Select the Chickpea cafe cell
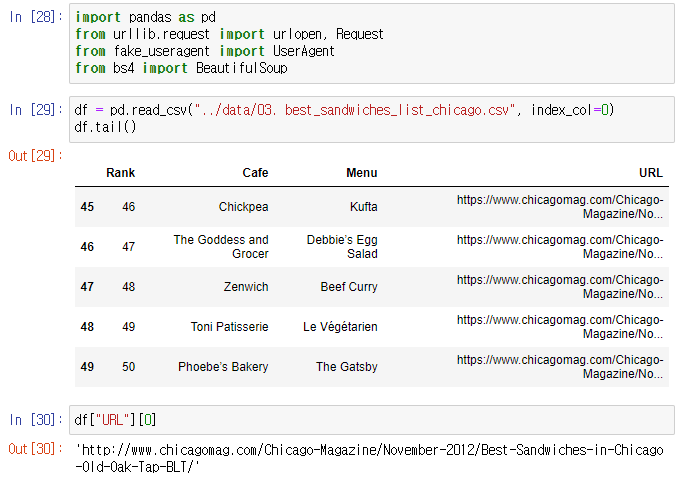 point(243,207)
